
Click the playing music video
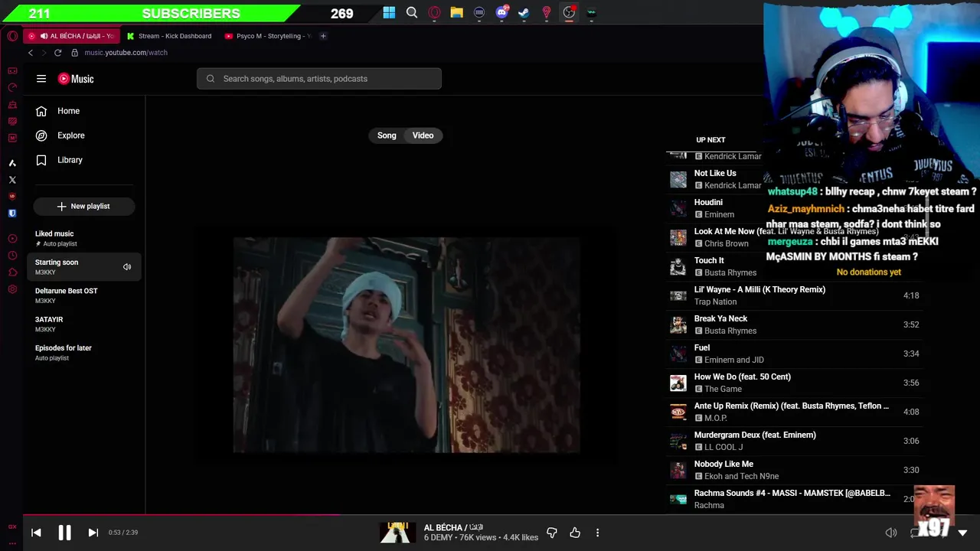click(x=407, y=345)
